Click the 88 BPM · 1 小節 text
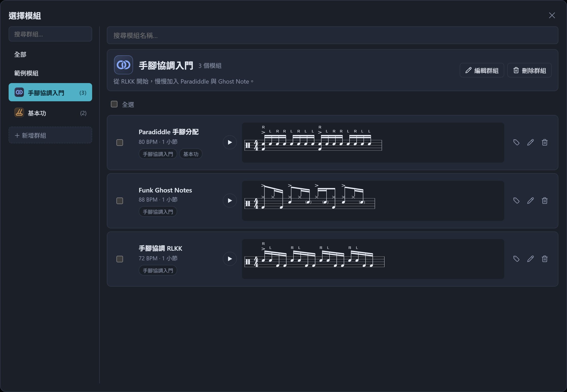567x392 pixels. pos(158,200)
